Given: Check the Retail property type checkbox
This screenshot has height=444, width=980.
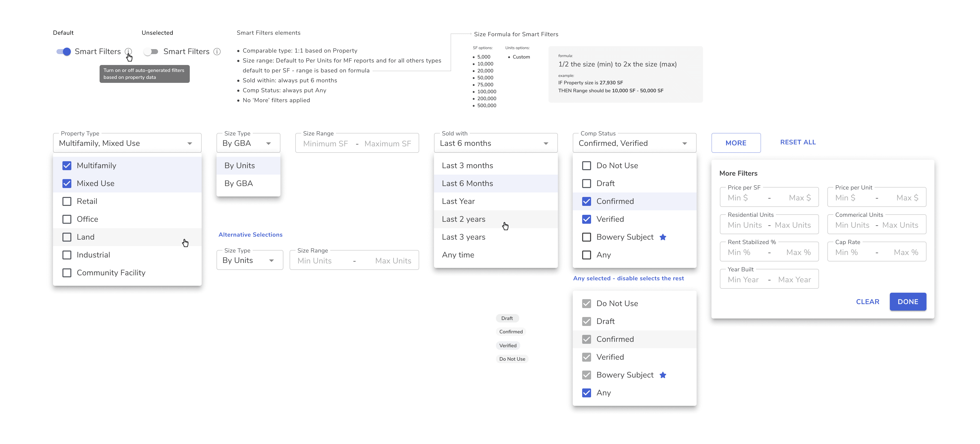Looking at the screenshot, I should 67,201.
